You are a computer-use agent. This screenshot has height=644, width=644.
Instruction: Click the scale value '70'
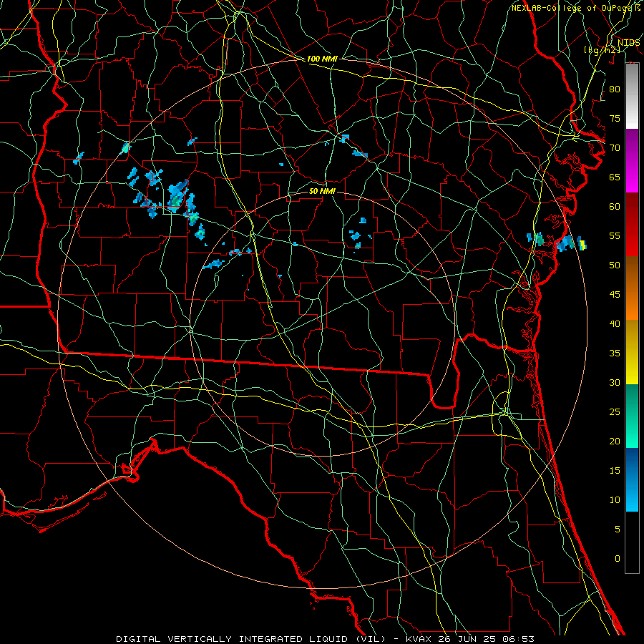pos(615,147)
